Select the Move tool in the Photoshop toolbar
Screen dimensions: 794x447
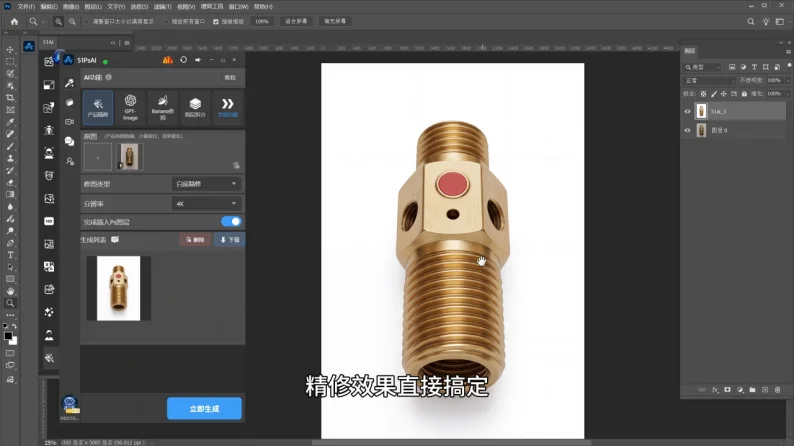[10, 50]
